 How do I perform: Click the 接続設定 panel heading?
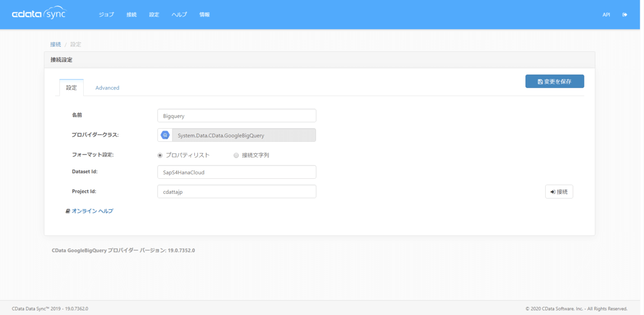pyautogui.click(x=61, y=60)
